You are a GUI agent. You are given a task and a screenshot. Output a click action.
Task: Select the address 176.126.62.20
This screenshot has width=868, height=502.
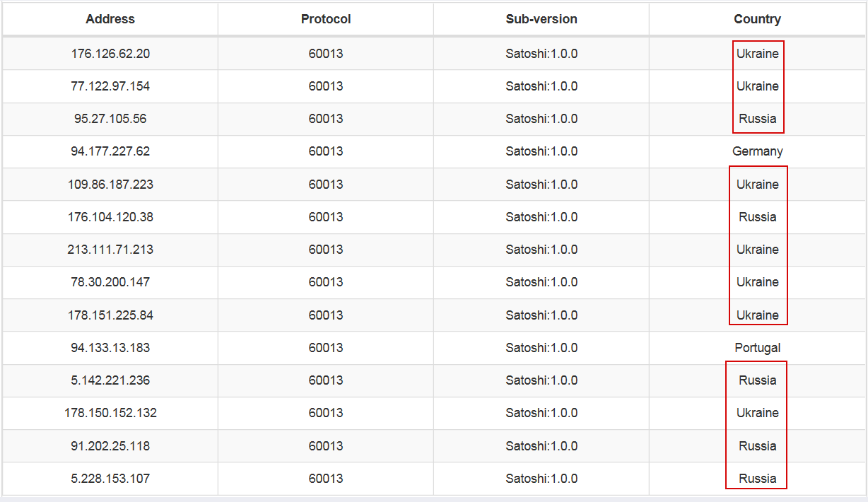[110, 54]
